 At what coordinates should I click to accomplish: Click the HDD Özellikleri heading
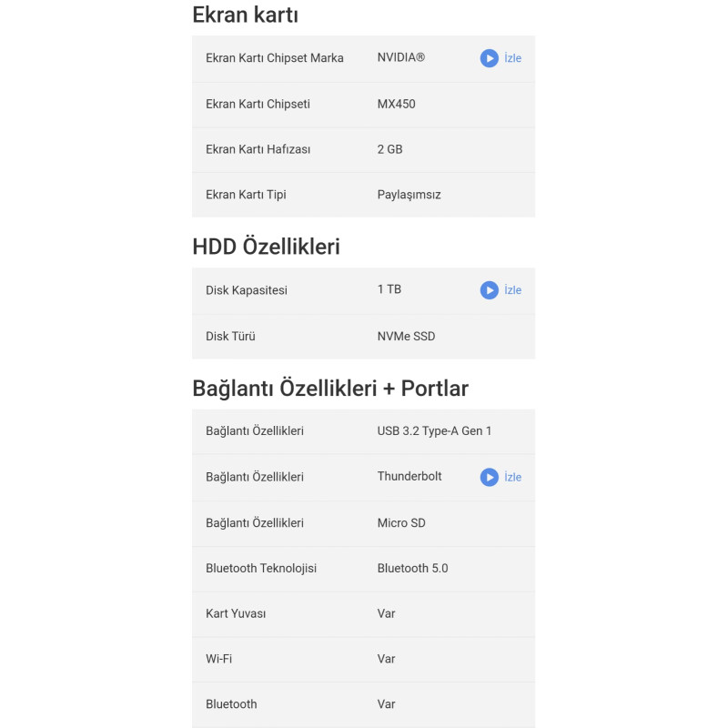(x=266, y=247)
